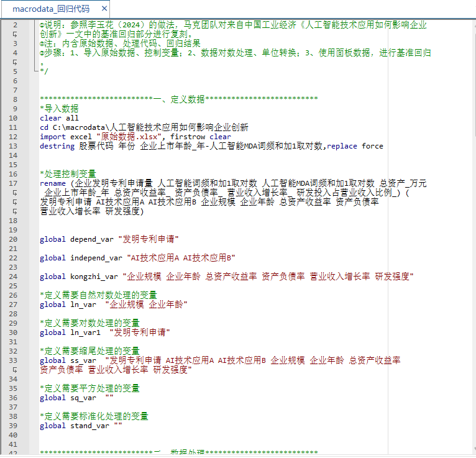Click comment '*定义需要对数处理的变量'
This screenshot has width=476, height=458.
click(x=89, y=323)
